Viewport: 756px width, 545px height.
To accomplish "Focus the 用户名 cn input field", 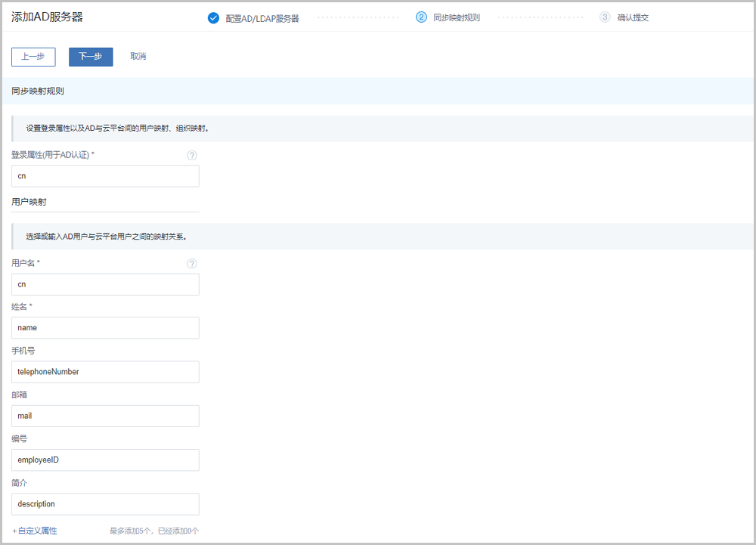I will coord(106,284).
